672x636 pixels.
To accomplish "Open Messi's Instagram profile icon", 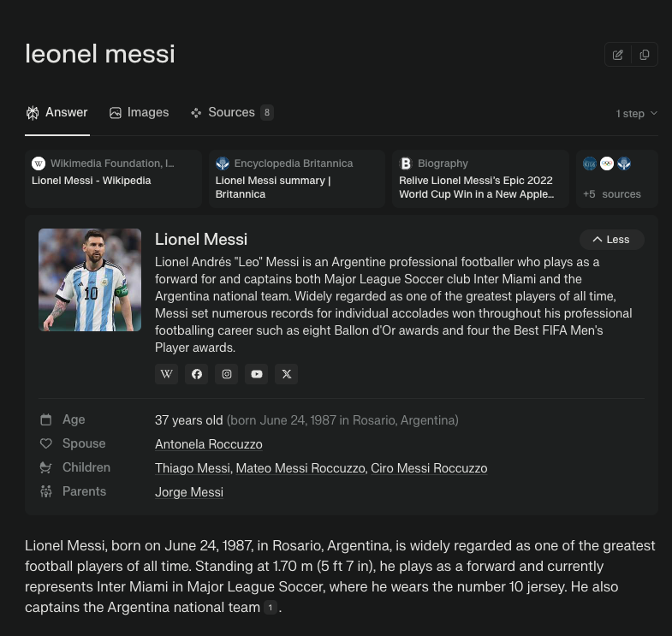I will tap(226, 374).
